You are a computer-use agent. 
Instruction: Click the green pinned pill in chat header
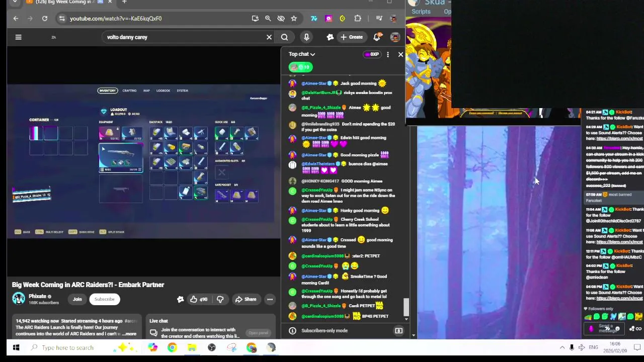[x=300, y=67]
